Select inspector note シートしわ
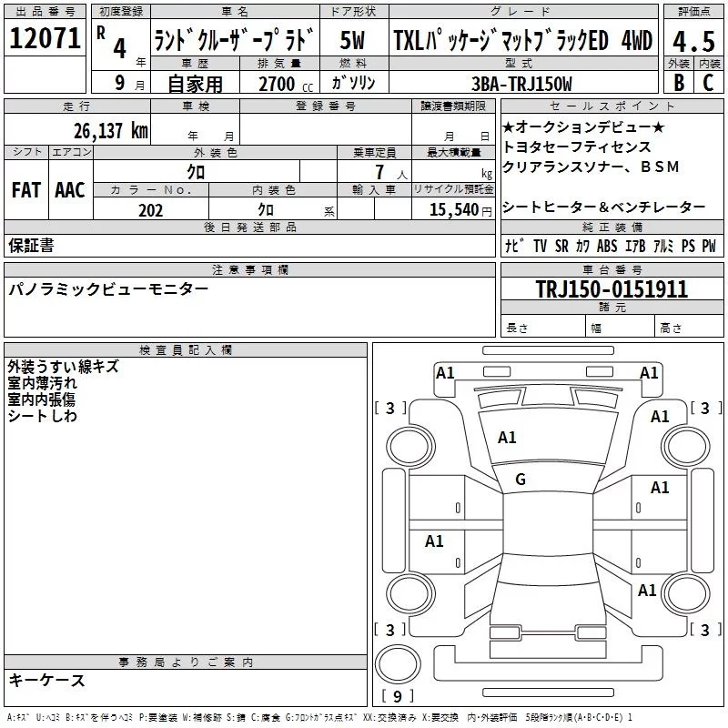This screenshot has height=728, width=728. click(42, 415)
